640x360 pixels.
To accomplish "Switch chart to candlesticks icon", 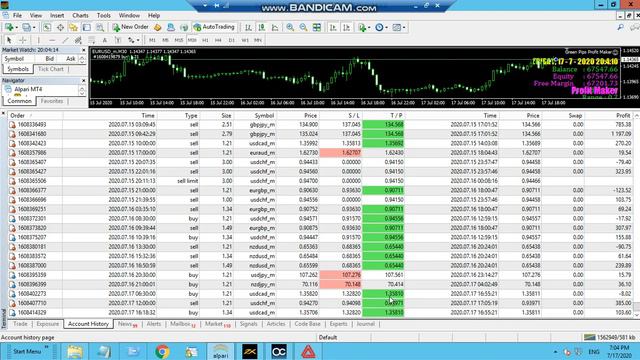I will [x=262, y=27].
